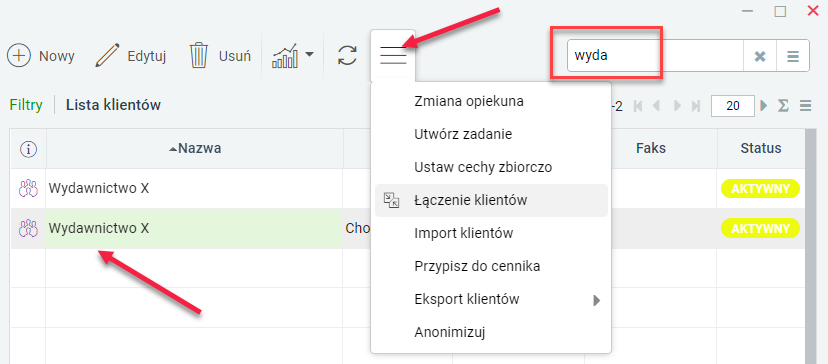Screen dimensions: 828x364
Task: Click client icon in first Wydawnictwo X row
Action: coord(28,189)
